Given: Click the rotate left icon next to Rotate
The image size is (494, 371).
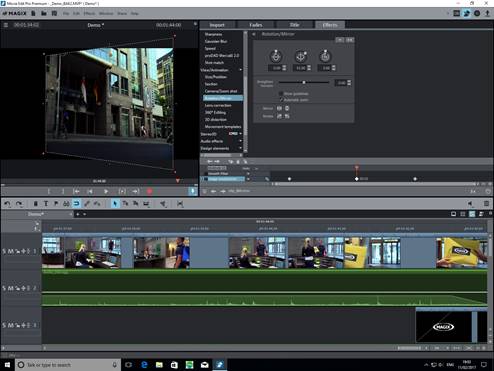Looking at the screenshot, I should click(x=279, y=116).
